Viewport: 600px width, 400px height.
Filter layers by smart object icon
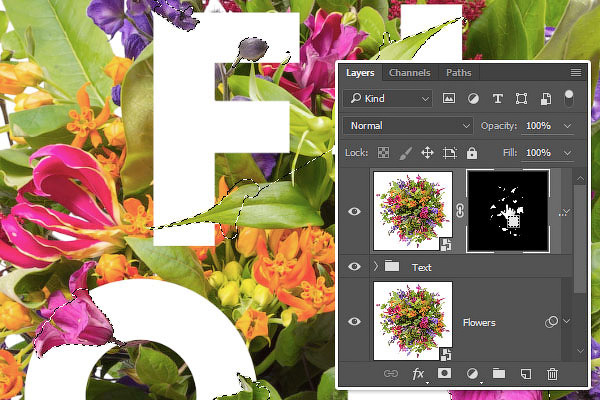[x=546, y=99]
